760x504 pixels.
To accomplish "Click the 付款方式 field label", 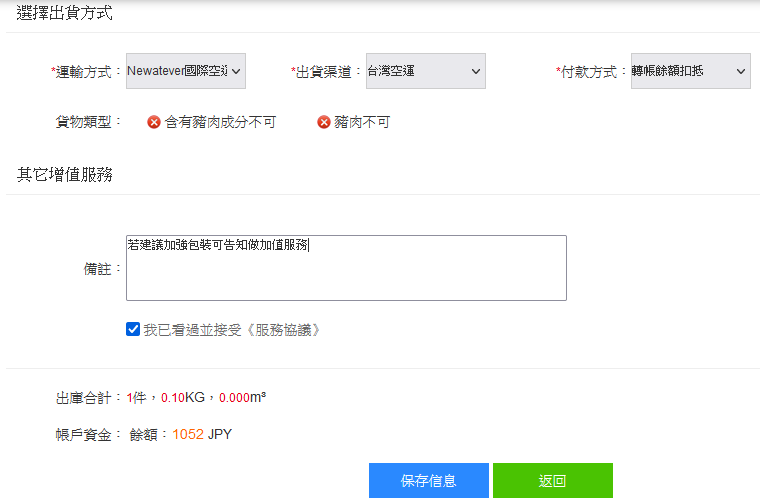I will coord(592,72).
